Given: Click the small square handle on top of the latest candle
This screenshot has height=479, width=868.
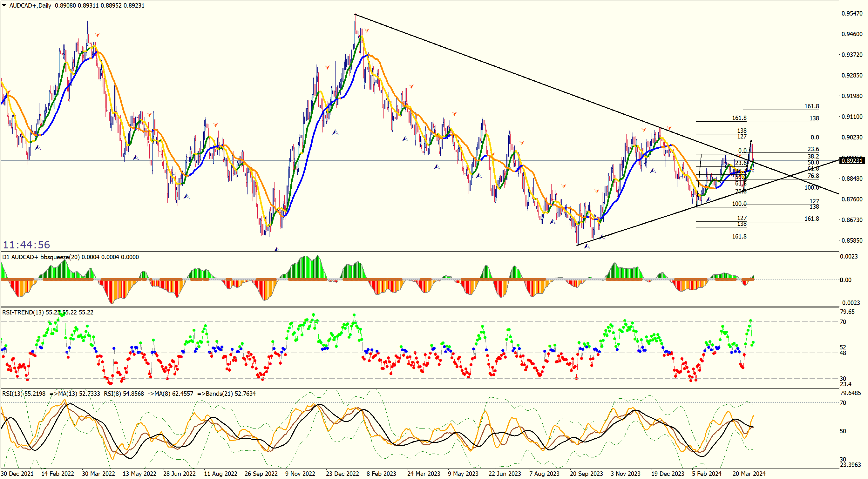Looking at the screenshot, I should pos(751,141).
